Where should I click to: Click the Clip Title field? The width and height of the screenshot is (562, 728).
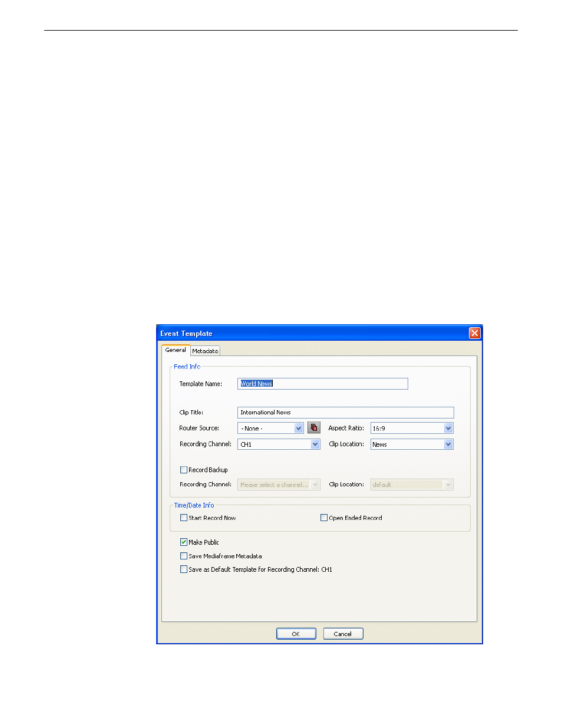click(x=346, y=413)
